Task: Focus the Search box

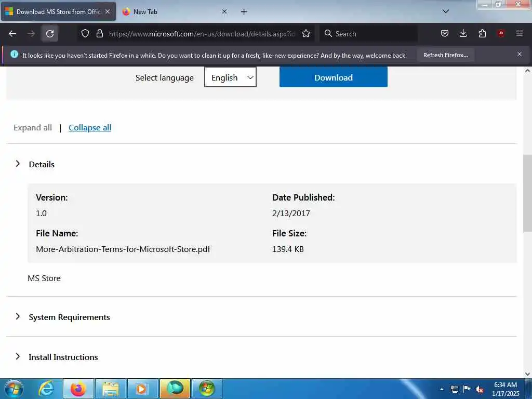Action: point(368,34)
